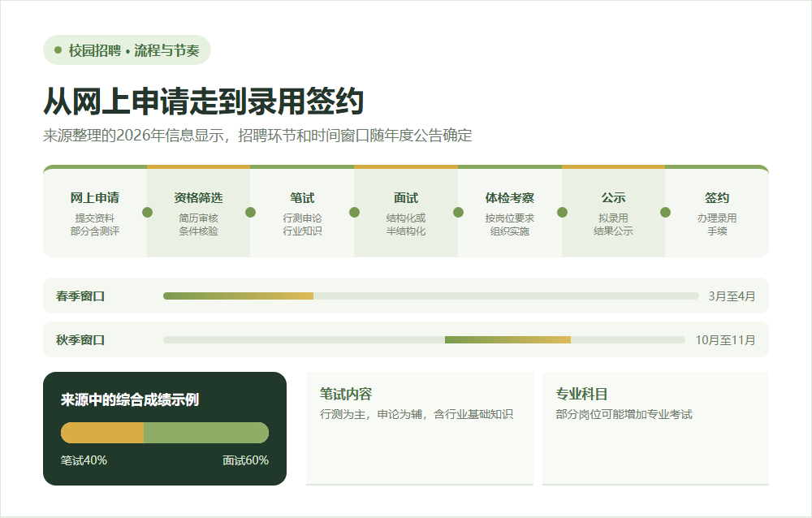
Task: Click the filled segment of the 秋季窗口 bar
Action: click(508, 340)
